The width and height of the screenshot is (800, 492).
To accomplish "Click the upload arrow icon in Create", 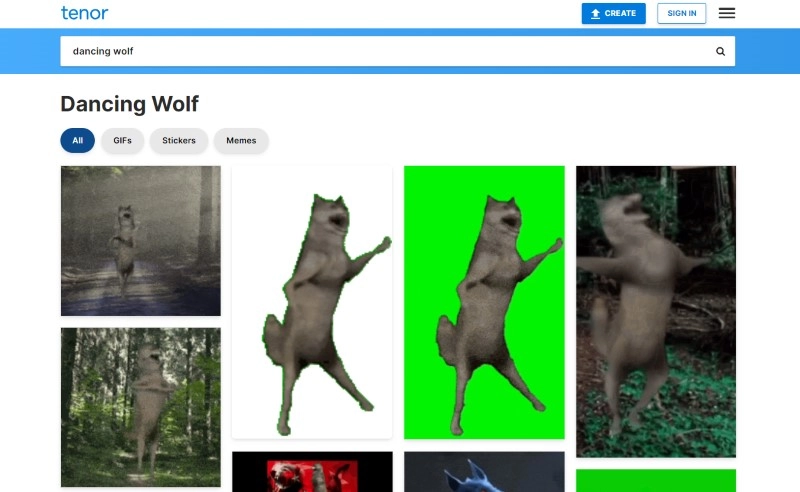I will click(595, 14).
